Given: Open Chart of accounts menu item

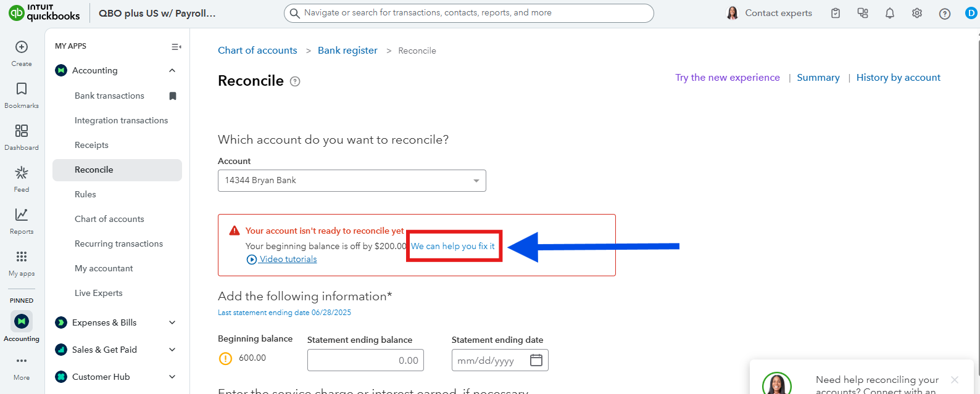Looking at the screenshot, I should pyautogui.click(x=109, y=219).
